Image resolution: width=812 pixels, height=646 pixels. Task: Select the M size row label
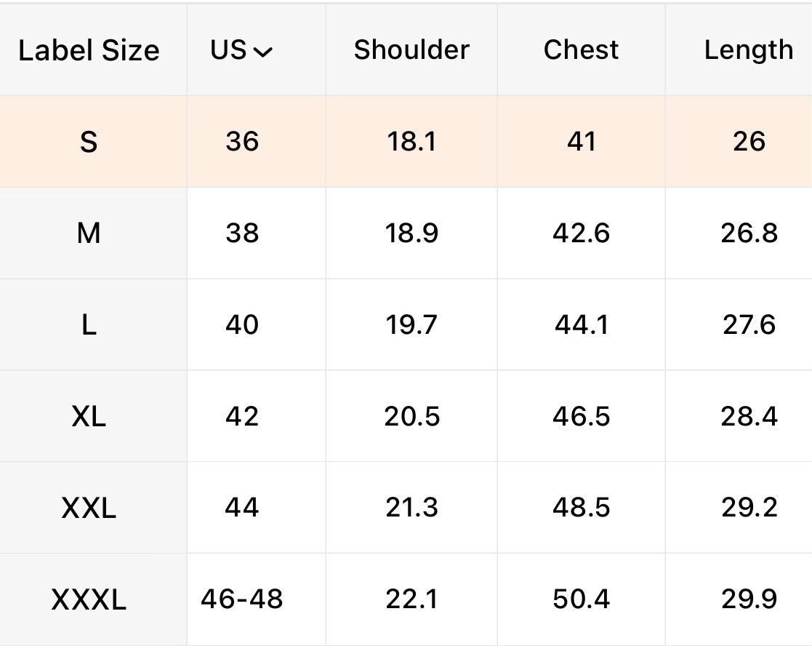coord(89,233)
